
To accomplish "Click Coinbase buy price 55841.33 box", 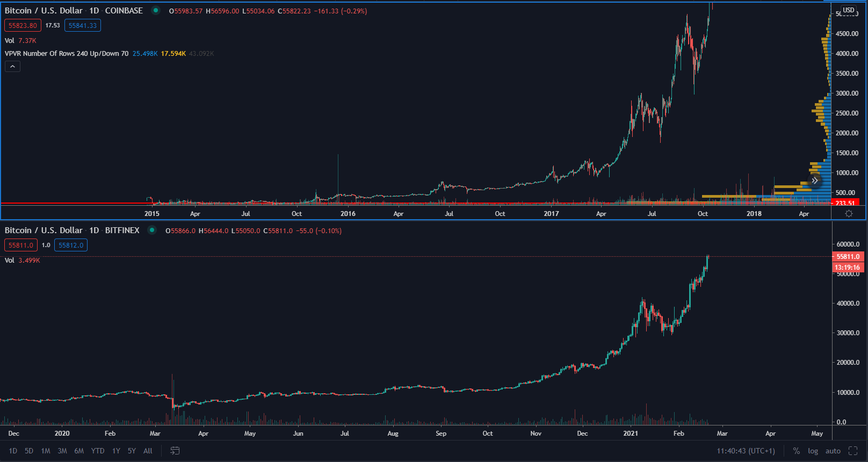I will point(83,25).
